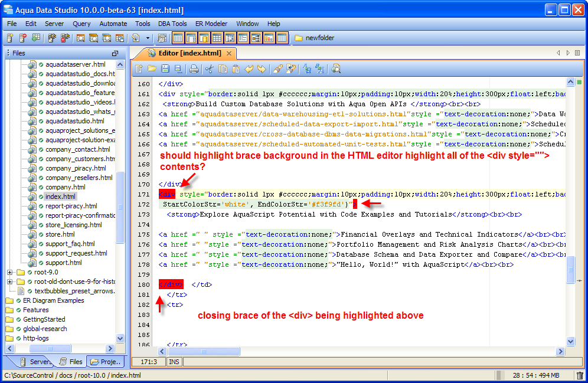The image size is (588, 383).
Task: Open the Query menu
Action: click(x=81, y=24)
